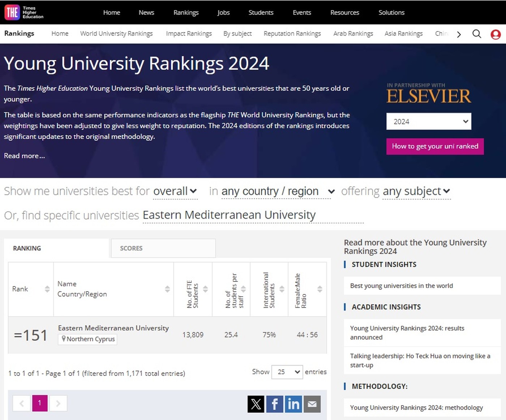
Task: Toggle sorting on No. of FTE Students
Action: click(x=206, y=289)
